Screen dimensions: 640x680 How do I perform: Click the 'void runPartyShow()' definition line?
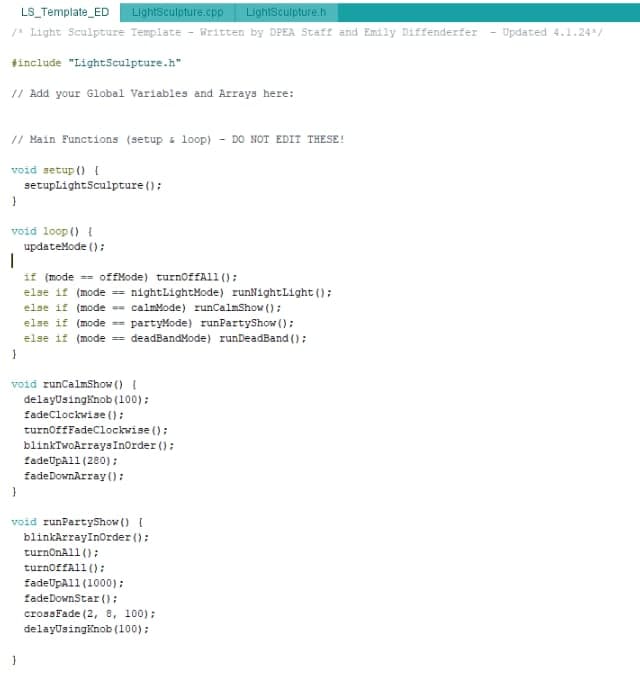(x=77, y=522)
